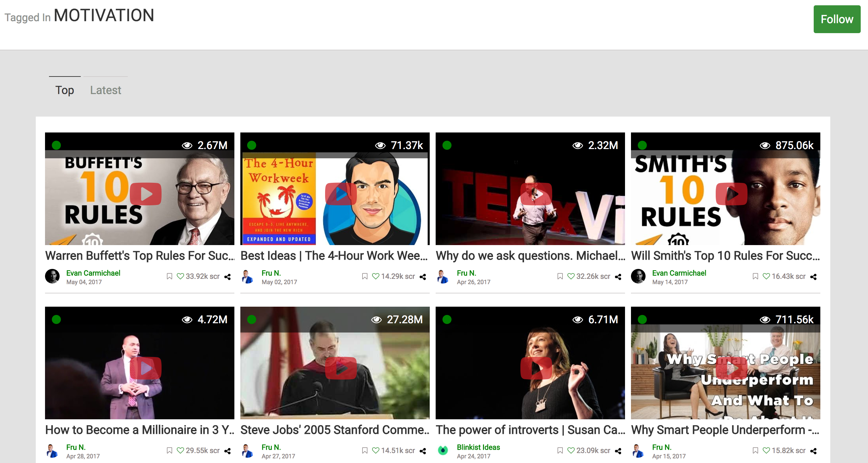Viewport: 868px width, 463px height.
Task: Share Will Smith's Top 10 Rules video
Action: tap(813, 277)
